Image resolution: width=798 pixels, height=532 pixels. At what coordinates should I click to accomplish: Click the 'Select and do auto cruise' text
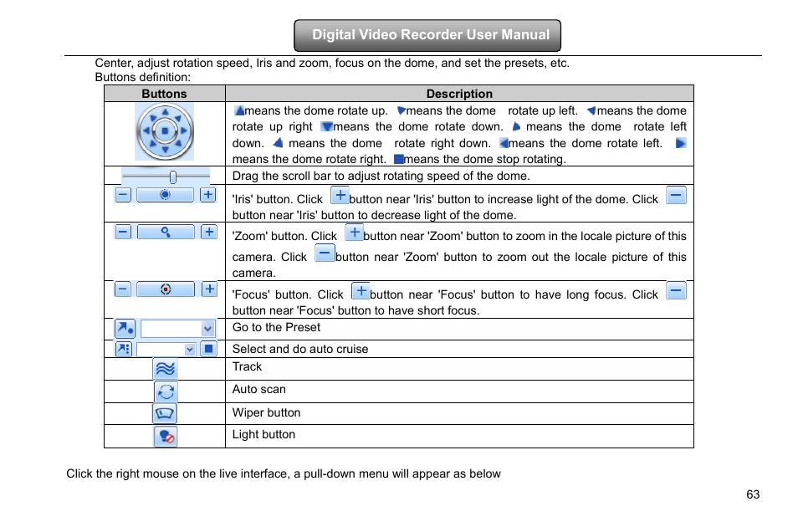coord(300,349)
